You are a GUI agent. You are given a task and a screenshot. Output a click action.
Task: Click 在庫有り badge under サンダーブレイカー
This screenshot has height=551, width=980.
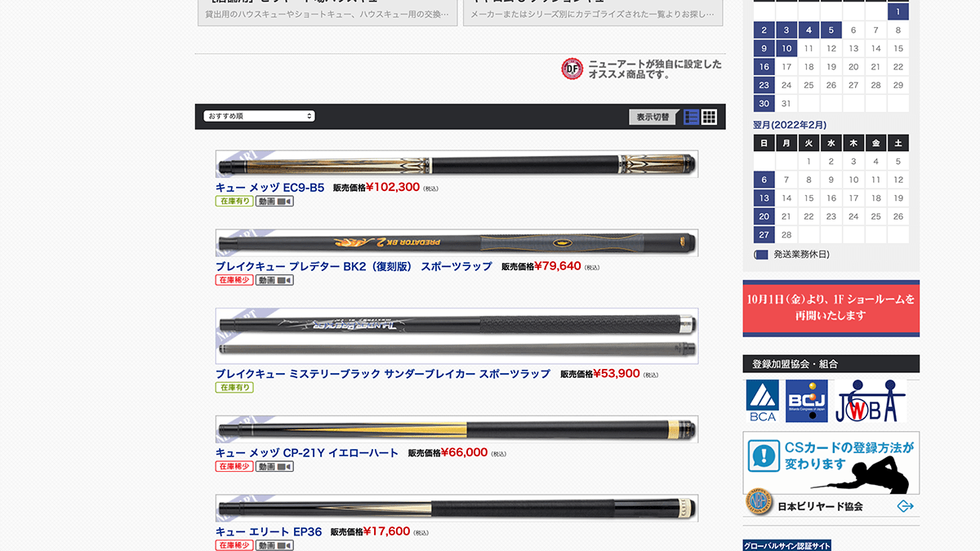pos(234,388)
